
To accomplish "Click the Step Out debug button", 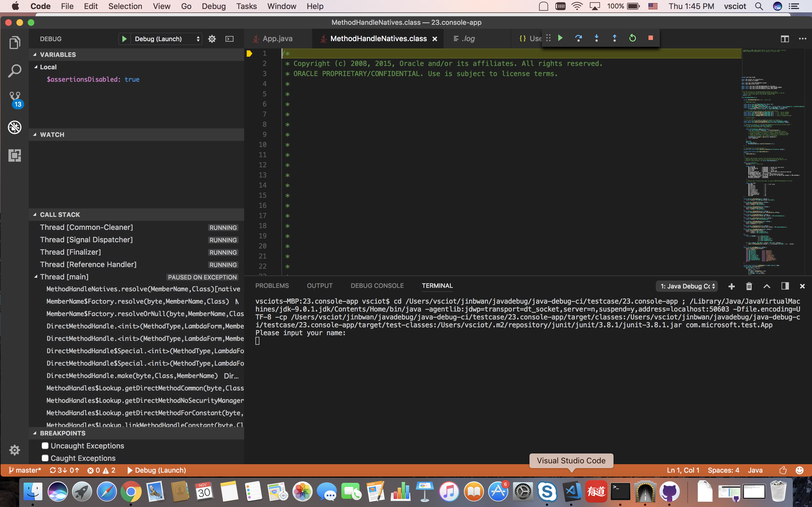I will click(614, 38).
